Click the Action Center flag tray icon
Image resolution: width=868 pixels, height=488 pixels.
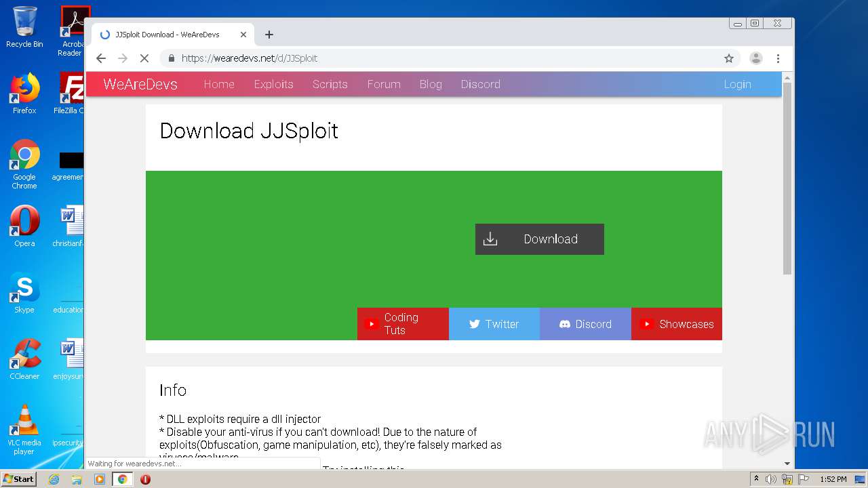pyautogui.click(x=804, y=479)
